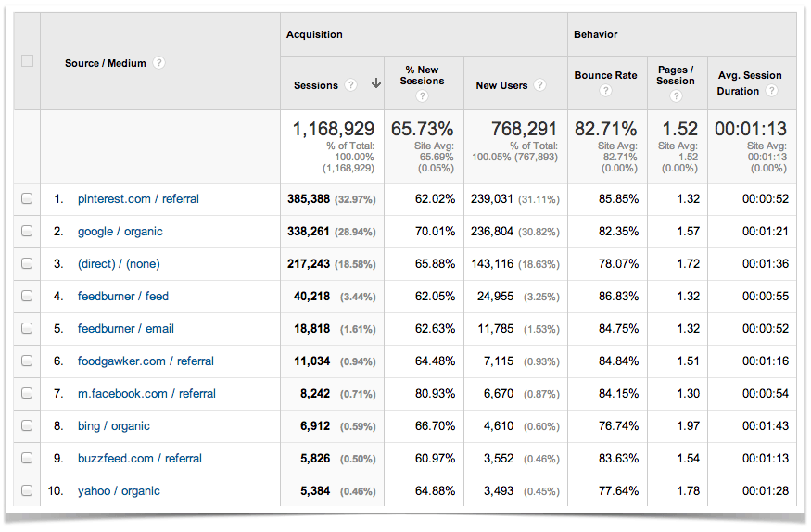The height and width of the screenshot is (532, 811).
Task: Open feedburner / email source details
Action: tap(125, 329)
